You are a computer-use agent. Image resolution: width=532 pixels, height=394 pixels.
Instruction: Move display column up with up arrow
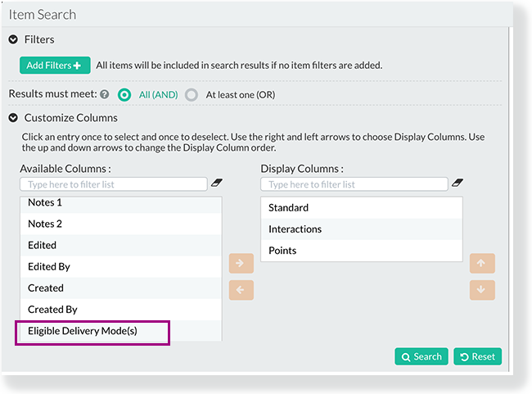pos(482,263)
